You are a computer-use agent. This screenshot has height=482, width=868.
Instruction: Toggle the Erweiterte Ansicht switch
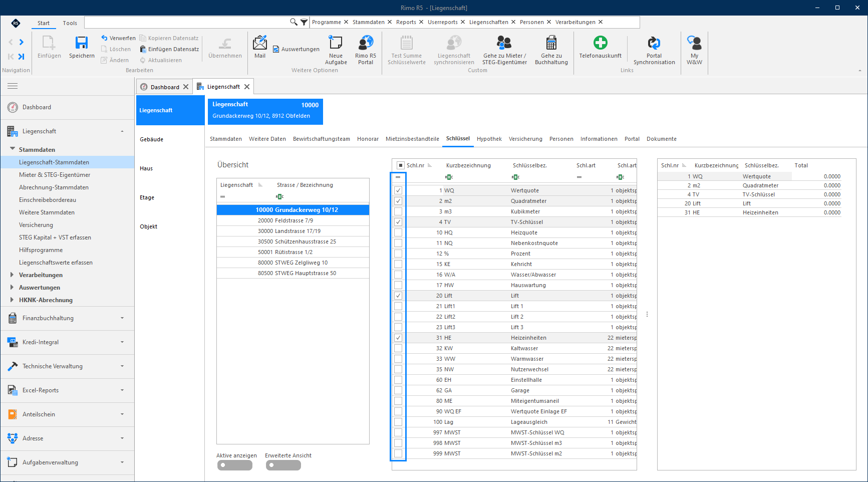click(x=283, y=465)
